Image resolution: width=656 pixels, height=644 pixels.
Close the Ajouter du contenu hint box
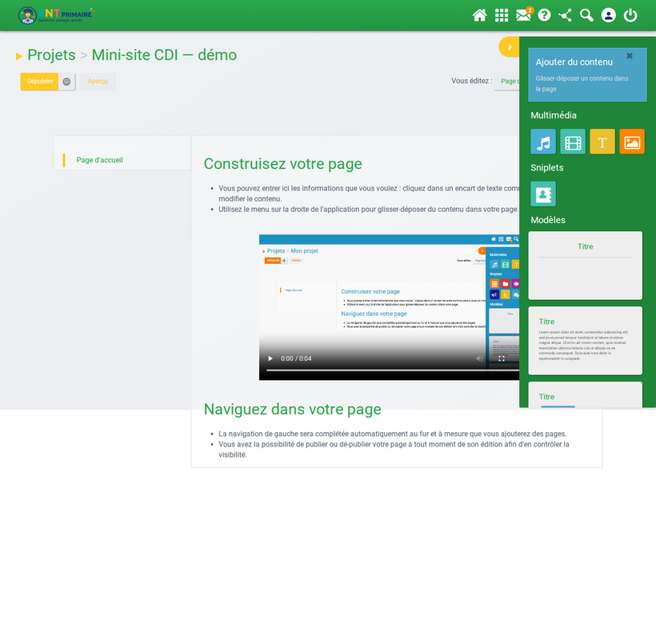pyautogui.click(x=630, y=56)
